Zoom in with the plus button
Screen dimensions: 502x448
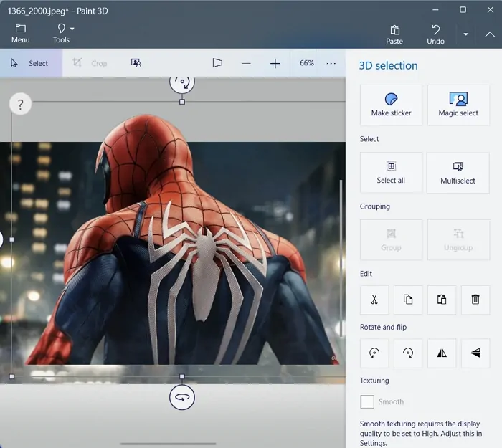[275, 63]
